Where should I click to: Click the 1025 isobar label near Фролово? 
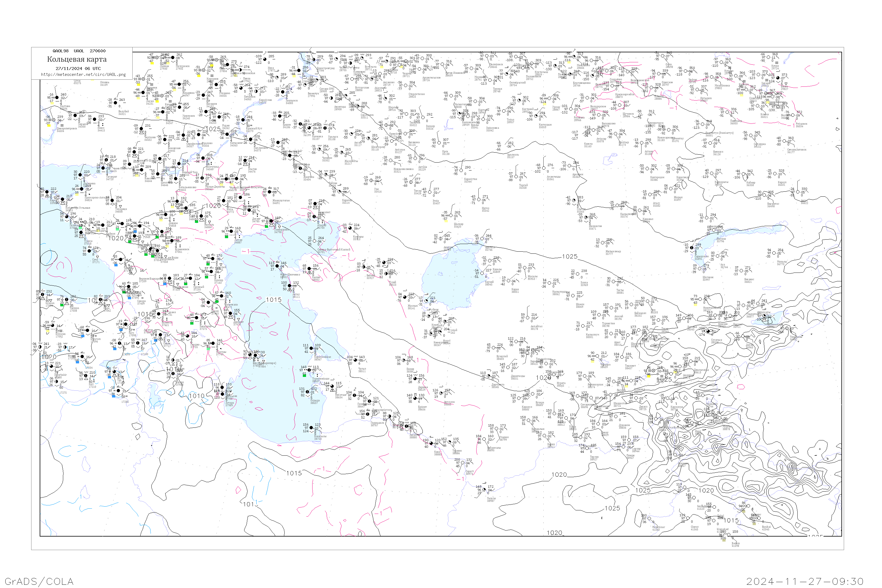(213, 129)
